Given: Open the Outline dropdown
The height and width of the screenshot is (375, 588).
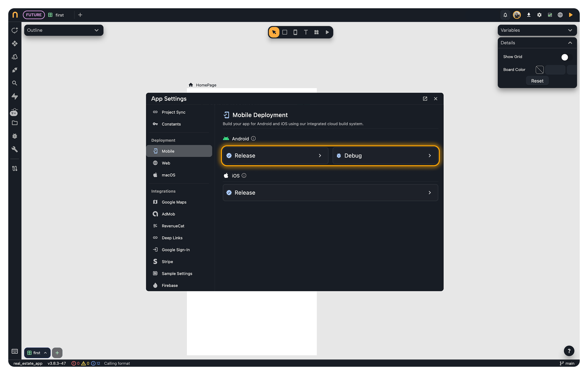Looking at the screenshot, I should point(63,30).
